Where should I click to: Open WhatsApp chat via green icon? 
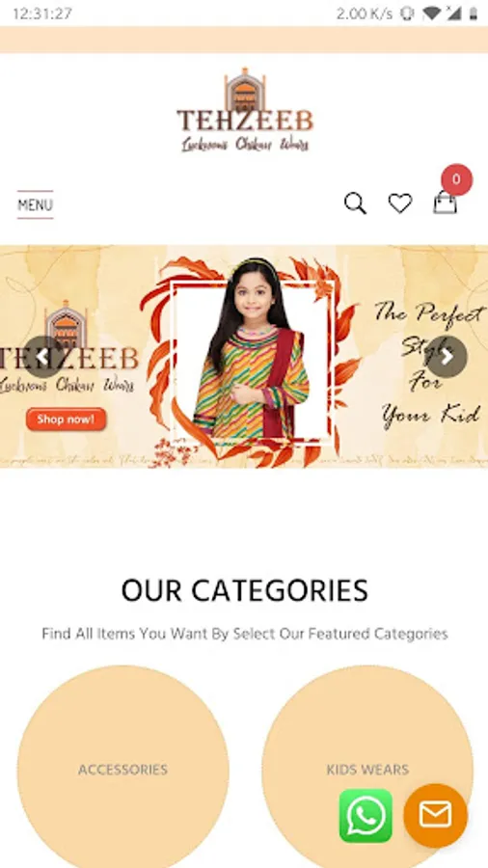(x=366, y=815)
